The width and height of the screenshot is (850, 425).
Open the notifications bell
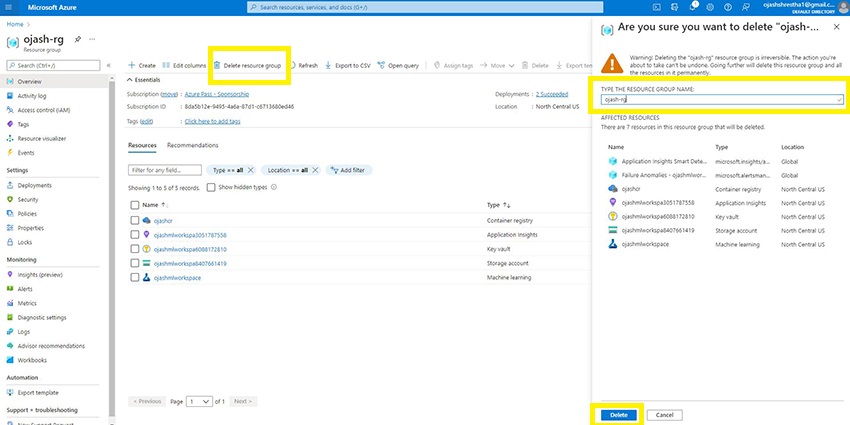coord(692,7)
